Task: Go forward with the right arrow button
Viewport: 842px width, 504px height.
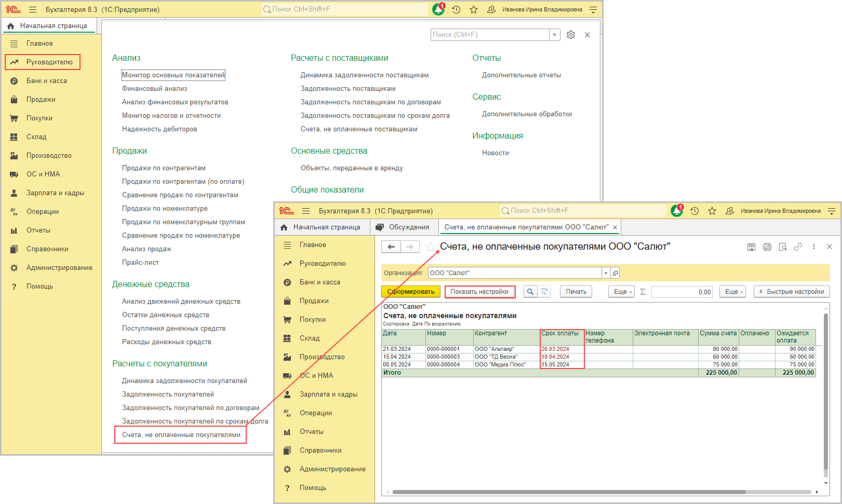Action: (x=410, y=247)
